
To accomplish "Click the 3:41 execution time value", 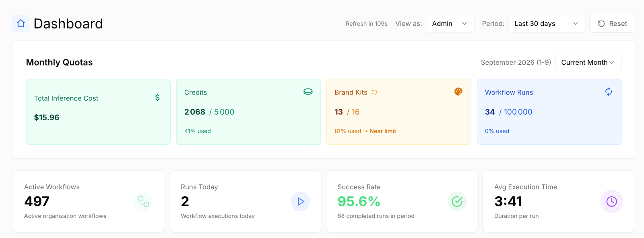I will coord(508,201).
